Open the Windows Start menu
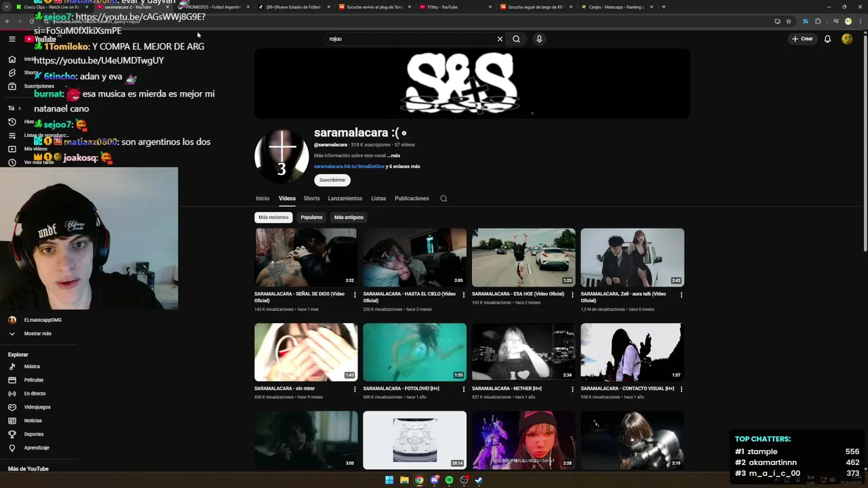Image resolution: width=868 pixels, height=488 pixels. (389, 481)
